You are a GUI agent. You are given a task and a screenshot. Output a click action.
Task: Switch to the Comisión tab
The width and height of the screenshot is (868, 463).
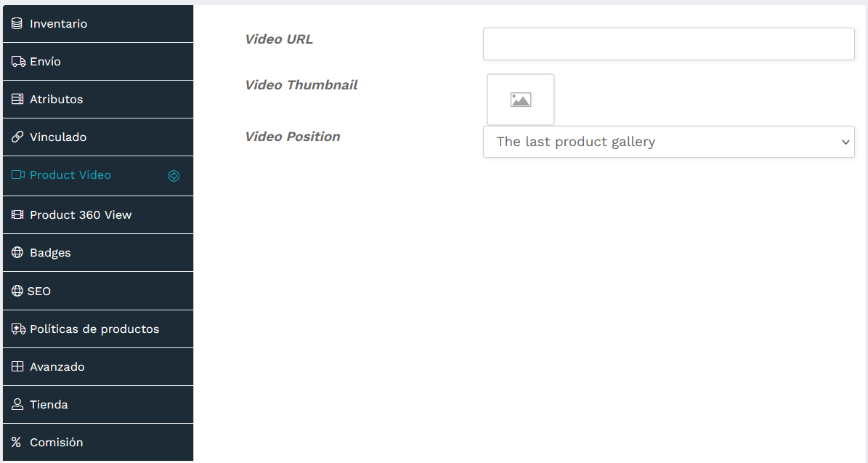point(56,442)
